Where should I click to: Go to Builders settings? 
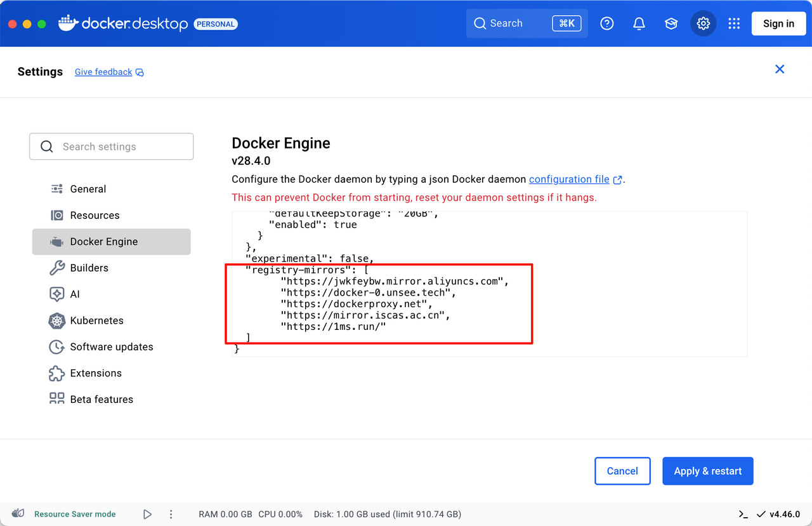coord(89,268)
